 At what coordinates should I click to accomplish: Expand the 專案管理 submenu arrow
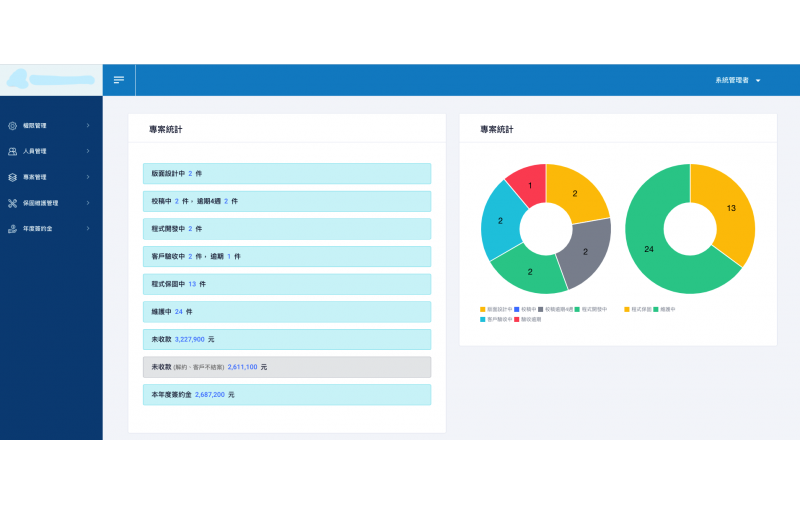[x=88, y=177]
